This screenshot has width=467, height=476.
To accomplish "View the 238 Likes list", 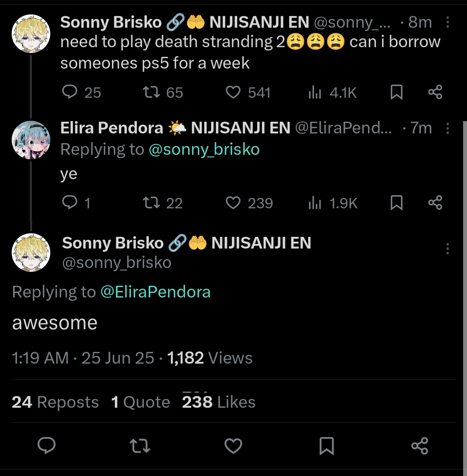I will tap(219, 402).
